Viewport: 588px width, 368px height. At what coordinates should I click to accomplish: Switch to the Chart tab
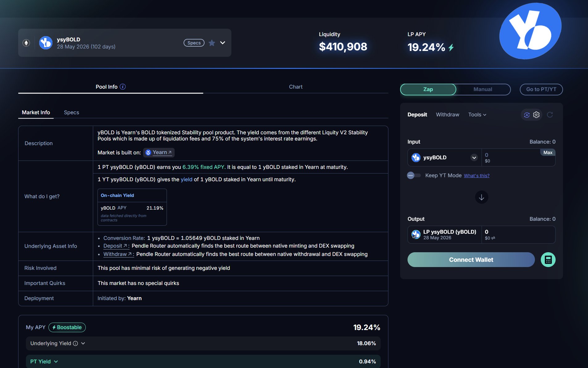pos(296,87)
